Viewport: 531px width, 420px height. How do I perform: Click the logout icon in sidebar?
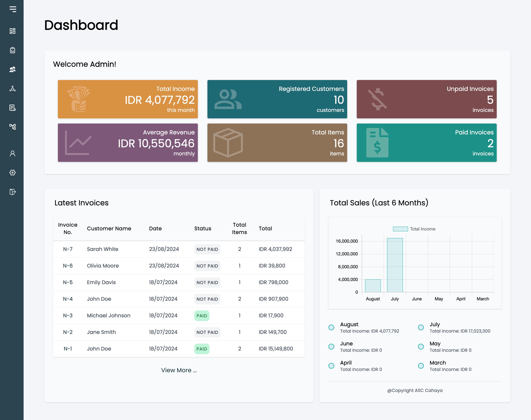point(13,192)
